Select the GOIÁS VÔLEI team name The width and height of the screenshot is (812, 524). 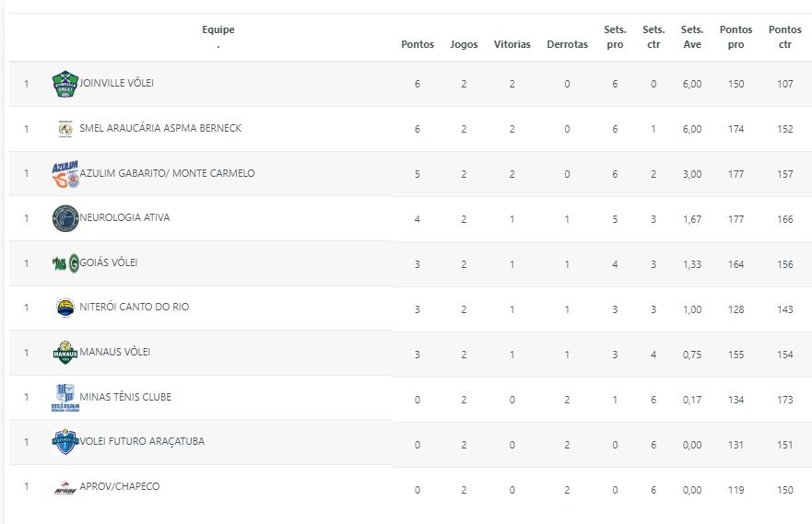110,263
